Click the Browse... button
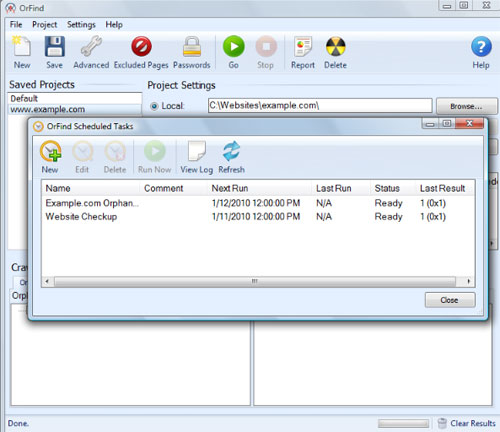Screen dimensions: 500x432 pyautogui.click(x=466, y=106)
